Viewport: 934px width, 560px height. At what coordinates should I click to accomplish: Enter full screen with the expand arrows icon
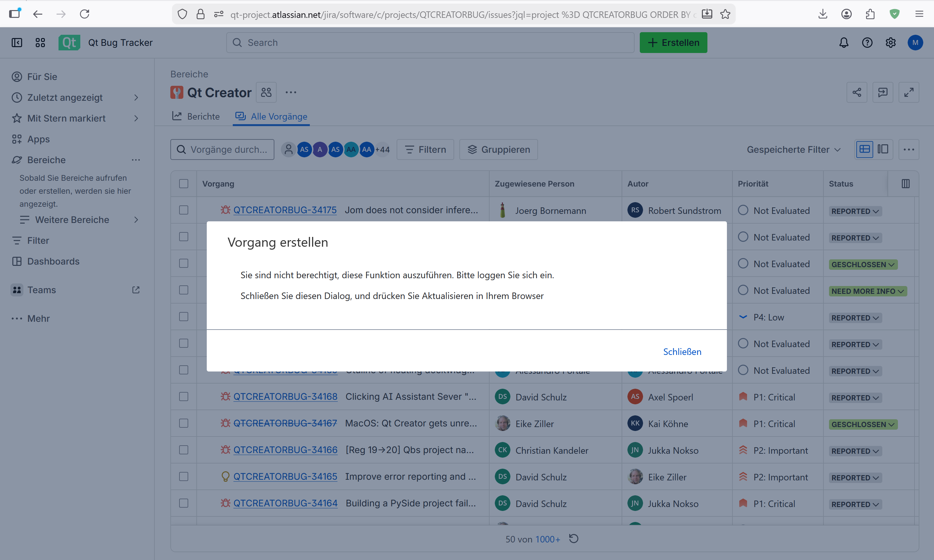point(908,92)
